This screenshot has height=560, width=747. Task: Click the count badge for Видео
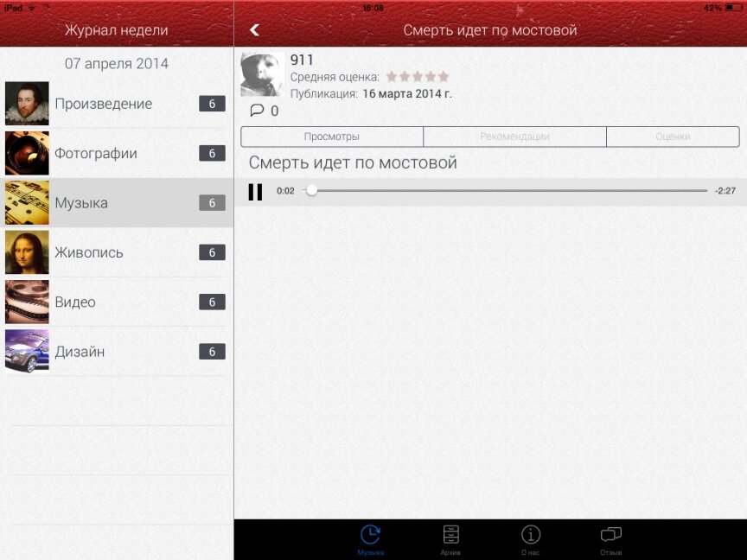click(x=212, y=302)
